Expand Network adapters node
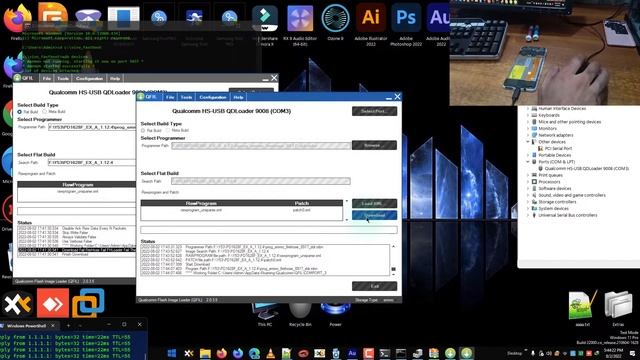640x360 pixels. (528, 135)
